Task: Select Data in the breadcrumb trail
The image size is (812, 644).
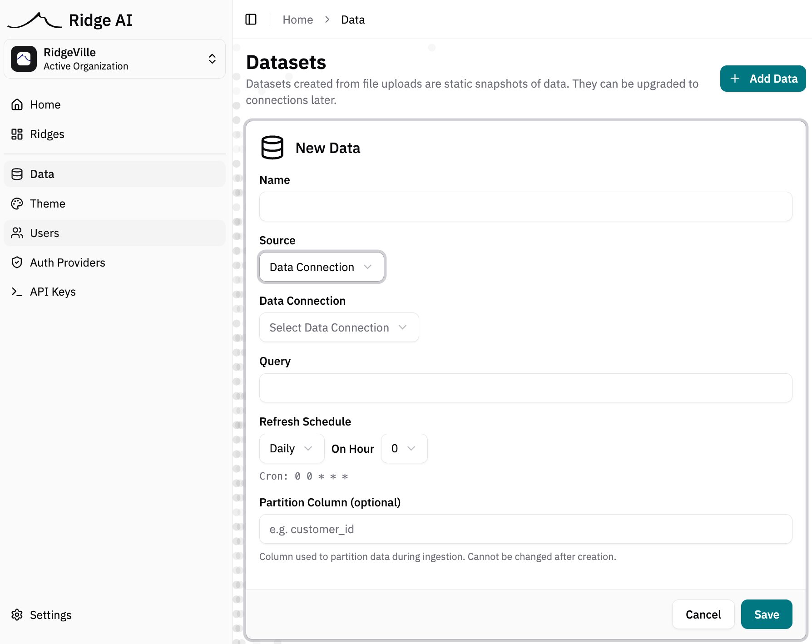Action: (353, 20)
